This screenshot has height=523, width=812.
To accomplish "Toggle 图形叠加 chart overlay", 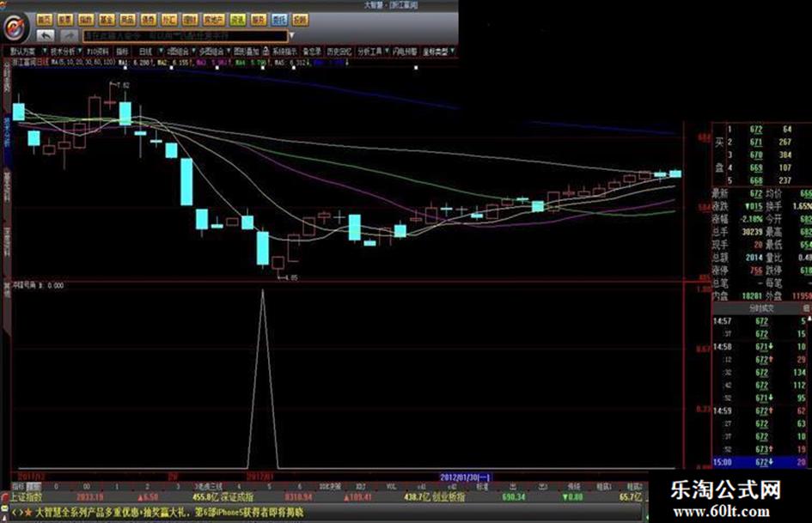I will click(x=246, y=52).
